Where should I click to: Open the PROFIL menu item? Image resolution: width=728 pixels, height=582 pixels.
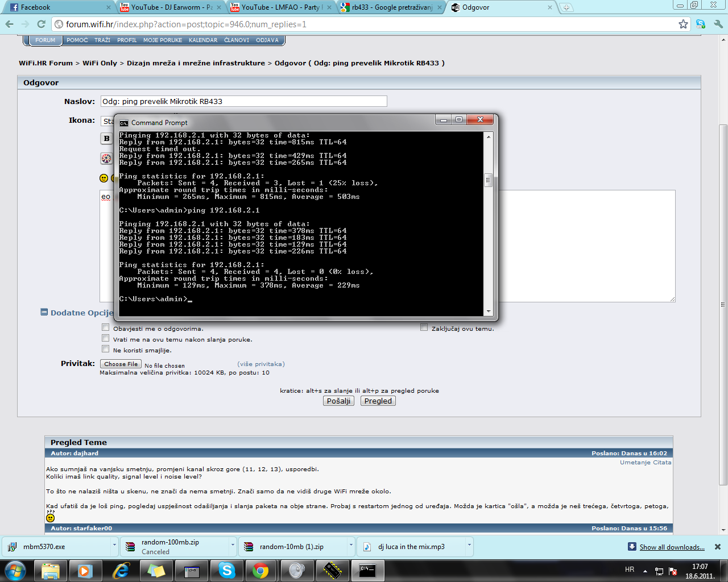tap(127, 40)
